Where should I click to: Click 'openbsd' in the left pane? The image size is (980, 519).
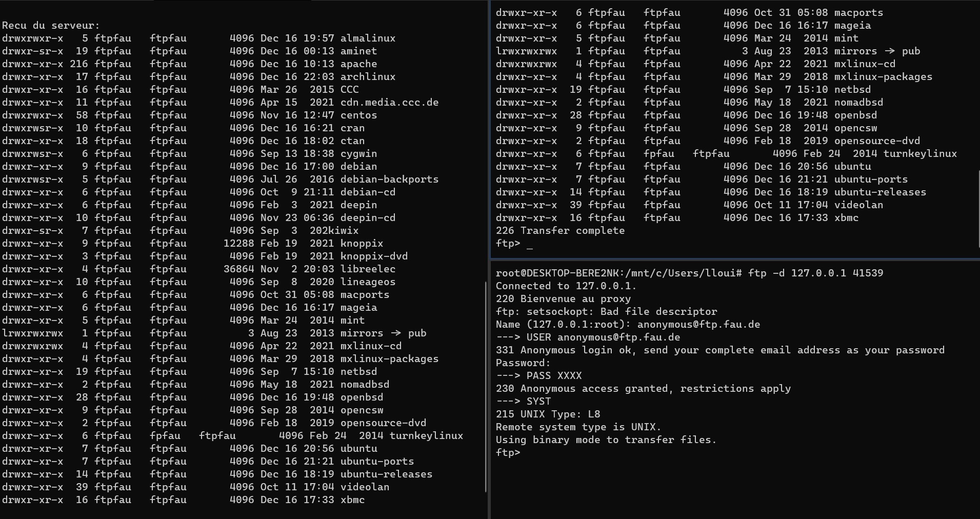click(362, 397)
